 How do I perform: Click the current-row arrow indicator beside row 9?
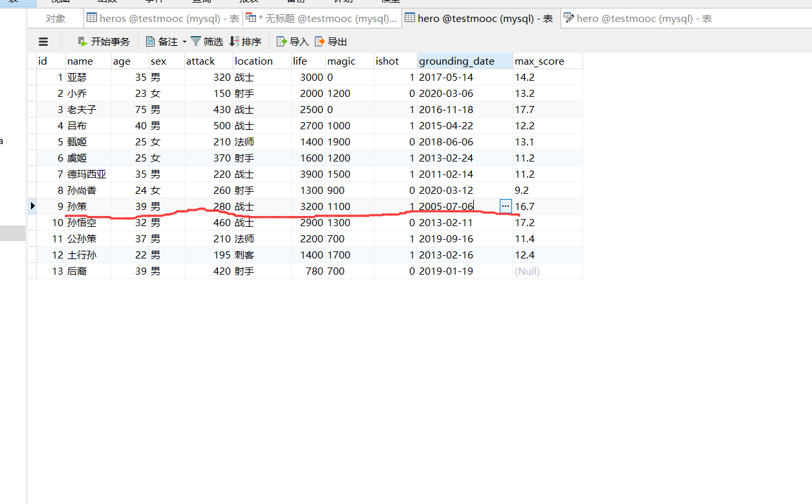(x=33, y=206)
